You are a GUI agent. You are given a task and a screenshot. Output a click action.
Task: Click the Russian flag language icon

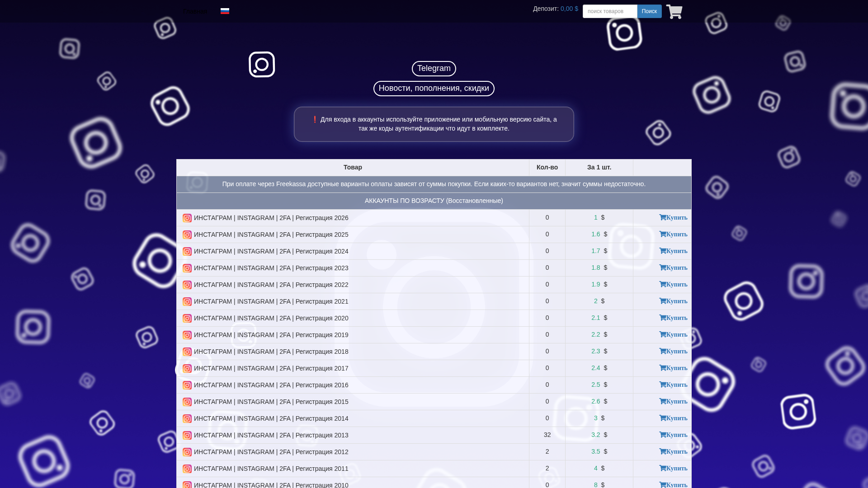pos(225,11)
